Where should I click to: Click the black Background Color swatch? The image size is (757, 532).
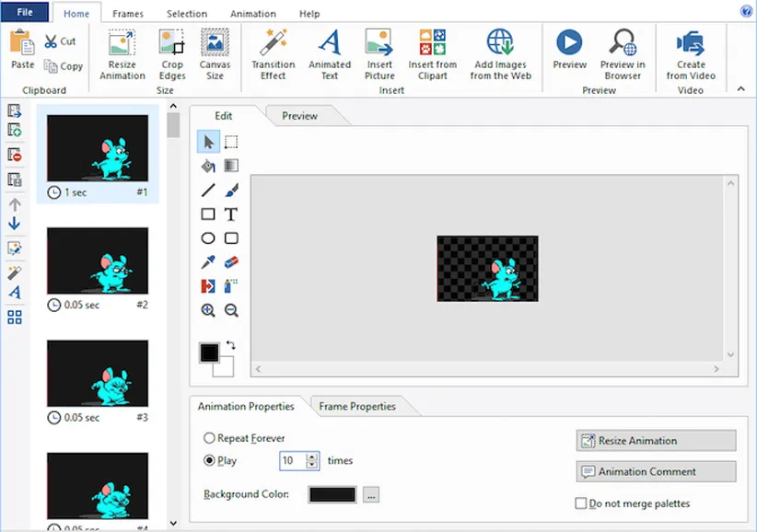click(x=332, y=495)
